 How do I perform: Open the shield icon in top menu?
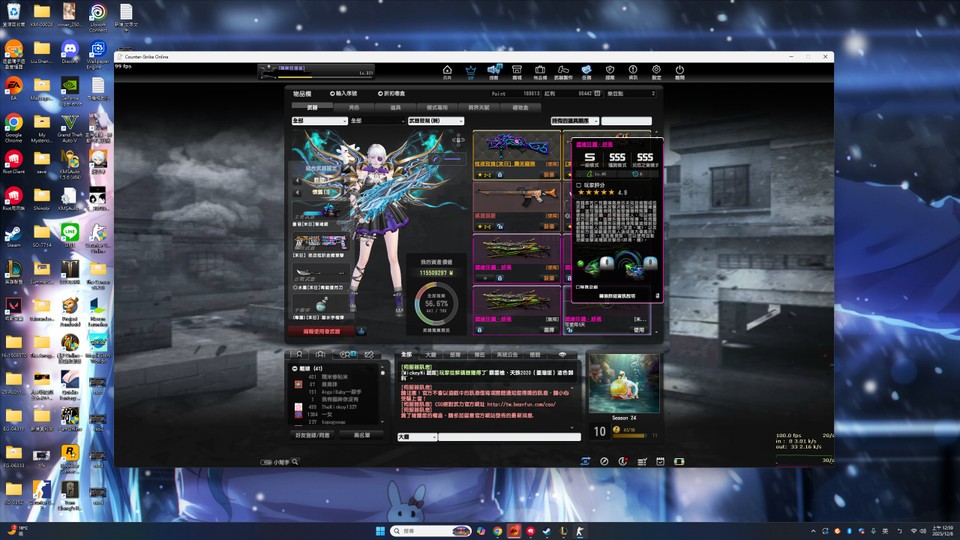coord(610,71)
